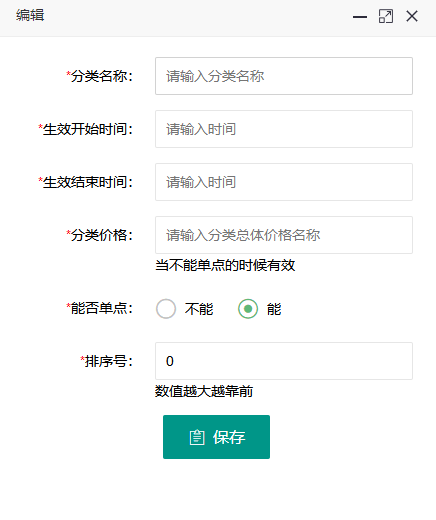The image size is (436, 520).
Task: Focus the 分类价格 input field
Action: tap(284, 235)
